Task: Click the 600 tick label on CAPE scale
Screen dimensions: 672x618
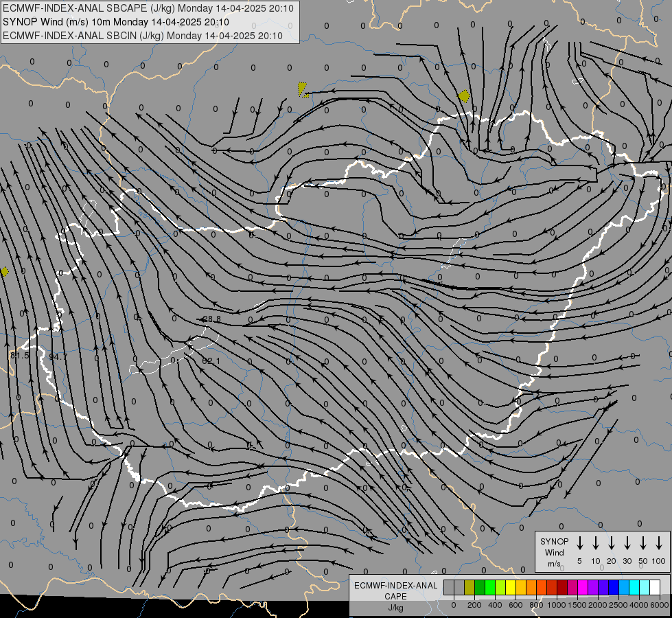Action: coord(515,605)
